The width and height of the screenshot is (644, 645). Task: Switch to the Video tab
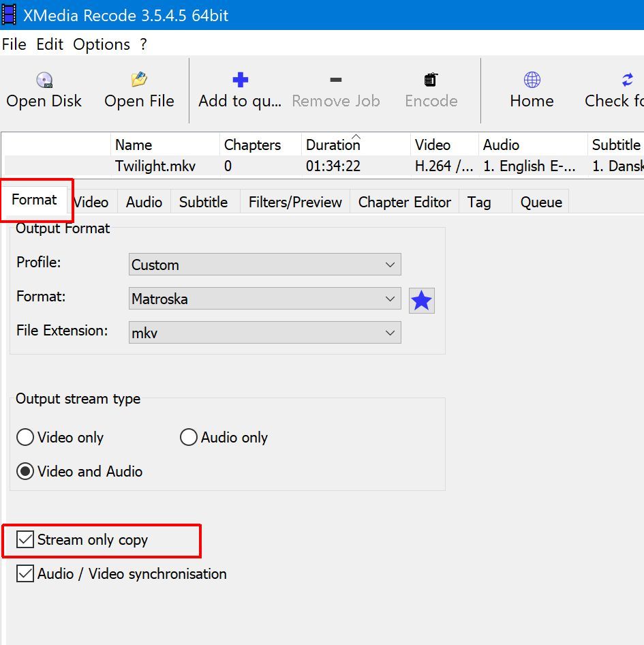point(92,202)
